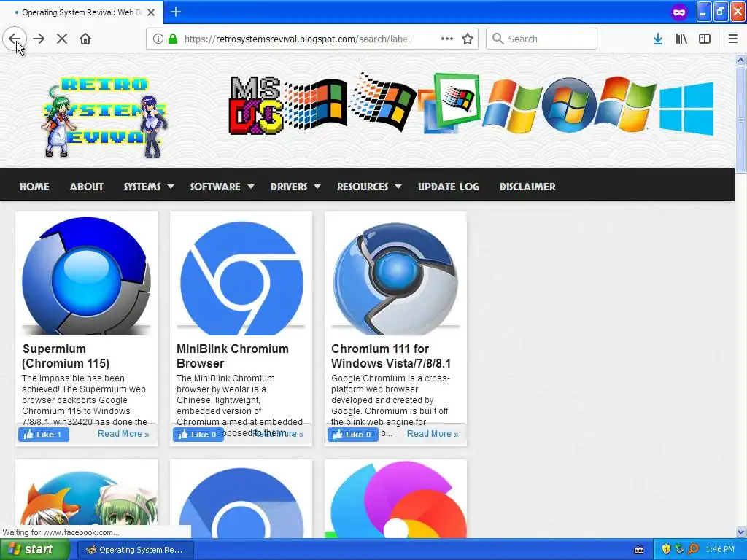The width and height of the screenshot is (747, 560).
Task: Open the Update Log page
Action: [449, 187]
